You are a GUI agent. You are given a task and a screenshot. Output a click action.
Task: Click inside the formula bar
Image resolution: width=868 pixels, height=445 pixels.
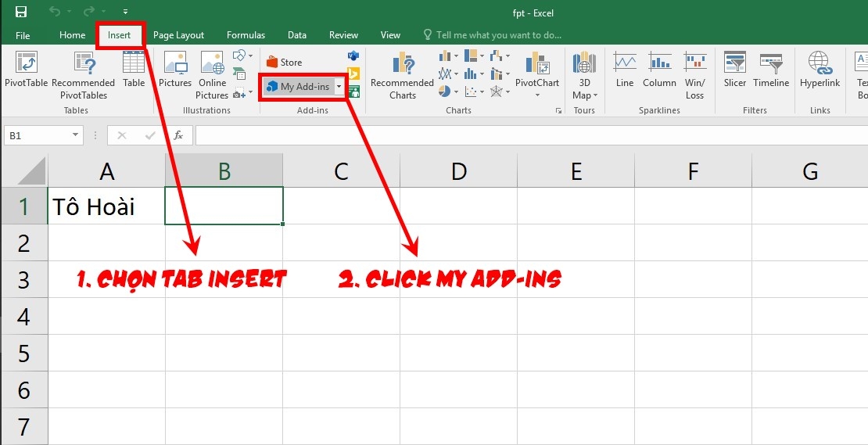[x=532, y=135]
